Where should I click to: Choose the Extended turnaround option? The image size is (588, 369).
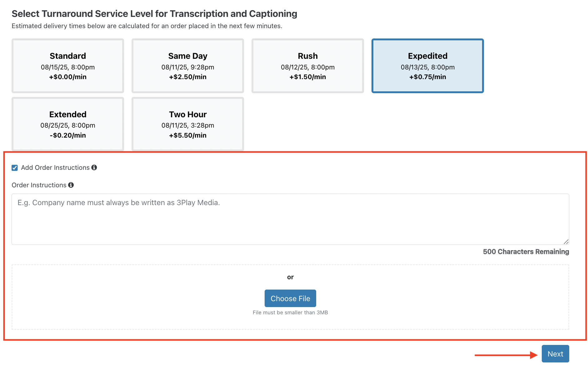click(68, 124)
